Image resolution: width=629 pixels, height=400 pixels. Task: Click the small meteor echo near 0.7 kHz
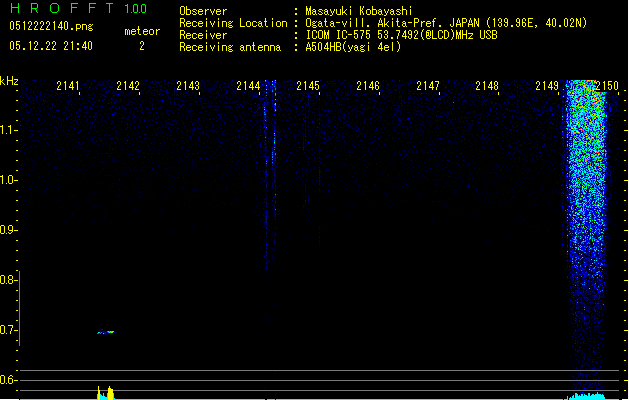tap(106, 332)
